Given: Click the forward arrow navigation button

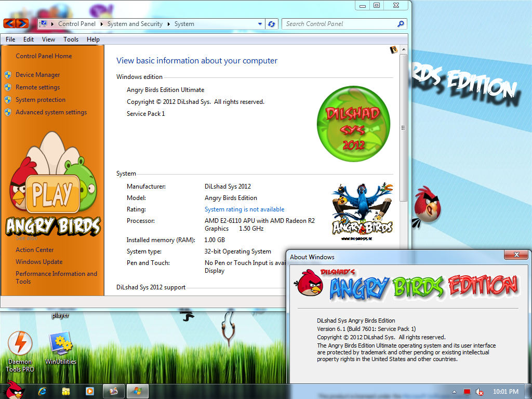Looking at the screenshot, I should 22,23.
